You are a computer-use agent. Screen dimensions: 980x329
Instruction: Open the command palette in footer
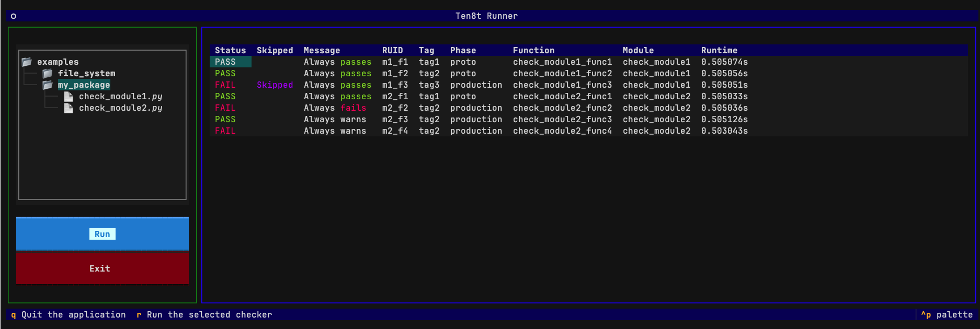pos(947,315)
